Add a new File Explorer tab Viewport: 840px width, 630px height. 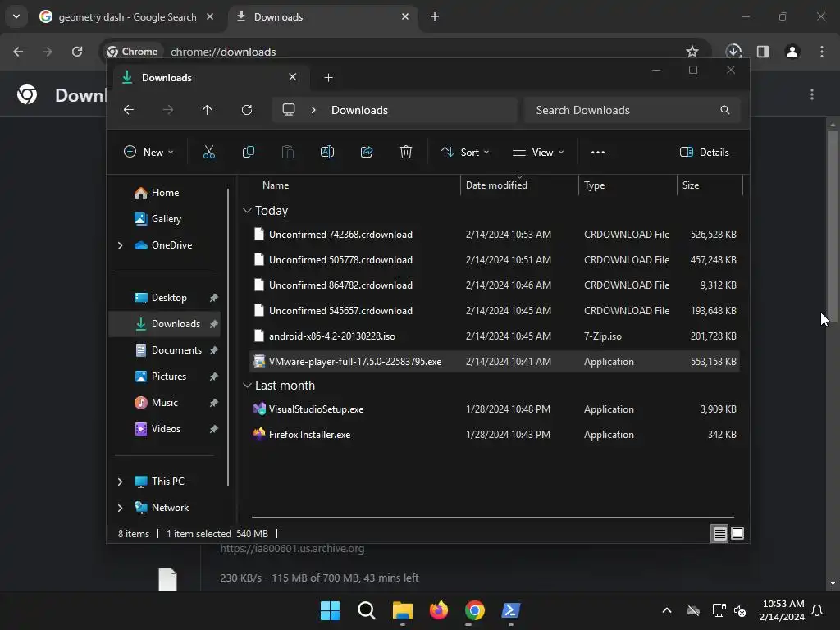coord(328,78)
